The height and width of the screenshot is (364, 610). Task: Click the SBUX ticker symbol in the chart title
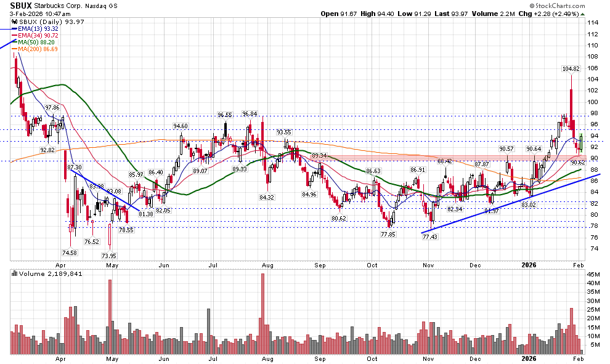21,4
